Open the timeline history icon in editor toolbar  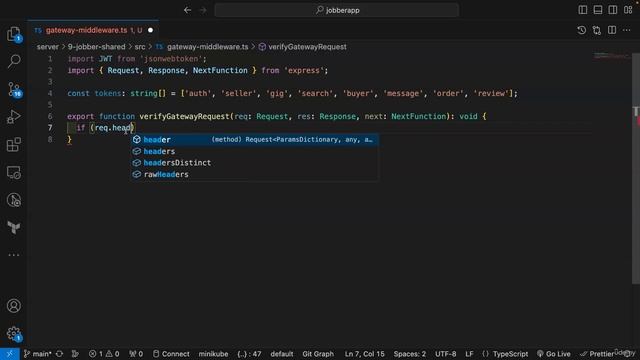(x=582, y=30)
